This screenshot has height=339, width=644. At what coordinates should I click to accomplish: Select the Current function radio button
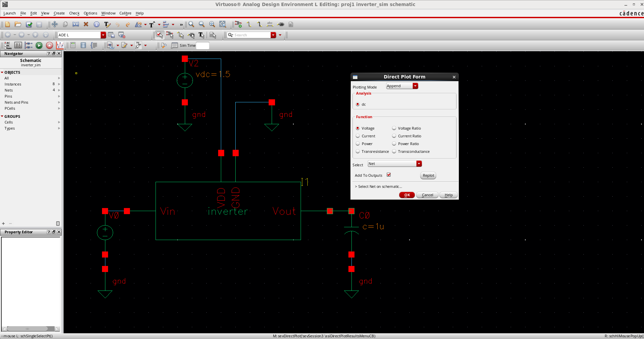358,136
